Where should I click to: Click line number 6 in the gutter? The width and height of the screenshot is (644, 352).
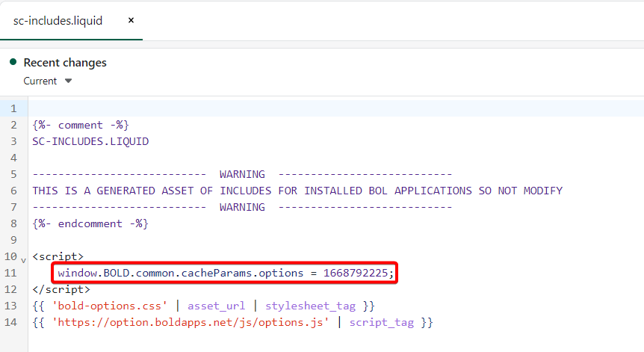tap(13, 191)
